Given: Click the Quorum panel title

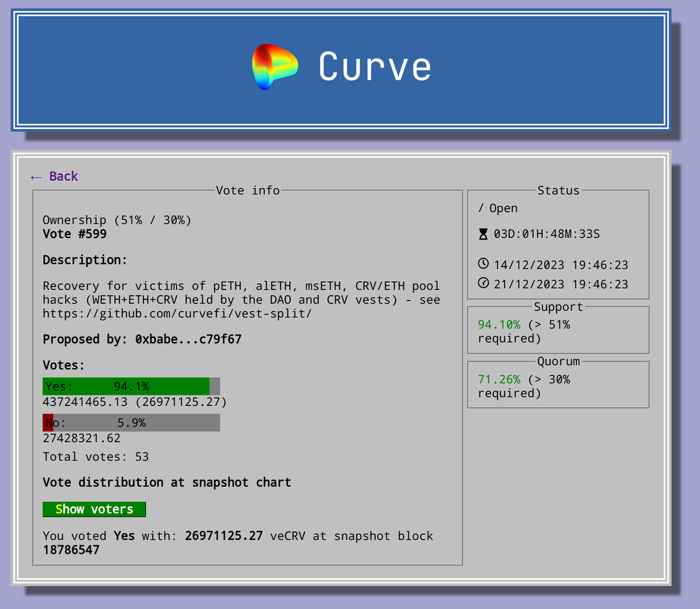Looking at the screenshot, I should [558, 362].
